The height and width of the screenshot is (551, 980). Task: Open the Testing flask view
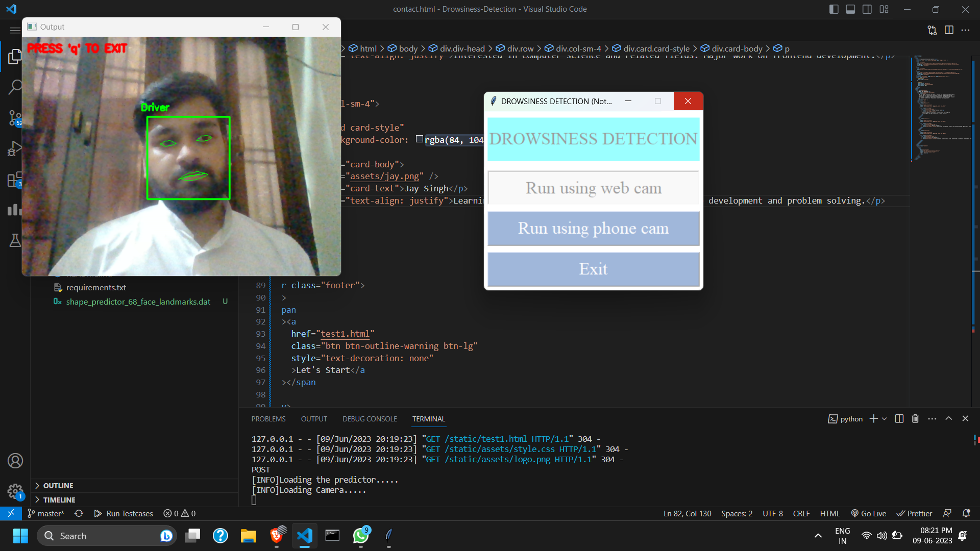click(x=14, y=240)
